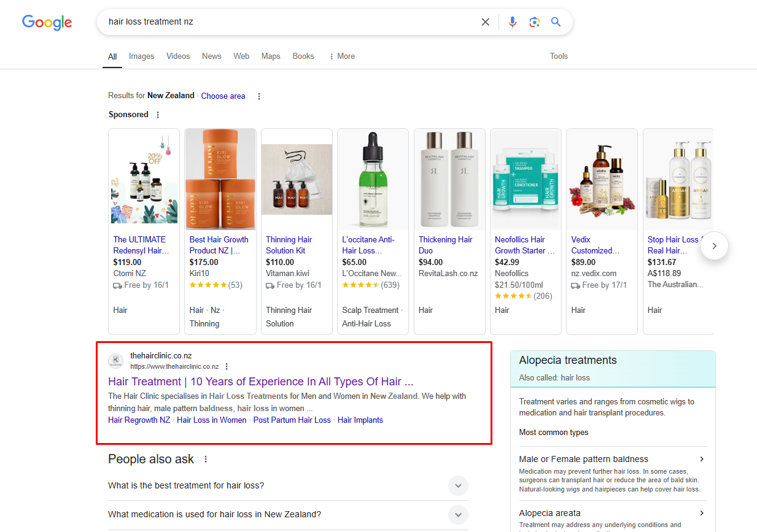Screen dimensions: 757x532
Task: Switch to the Web tab
Action: (241, 56)
